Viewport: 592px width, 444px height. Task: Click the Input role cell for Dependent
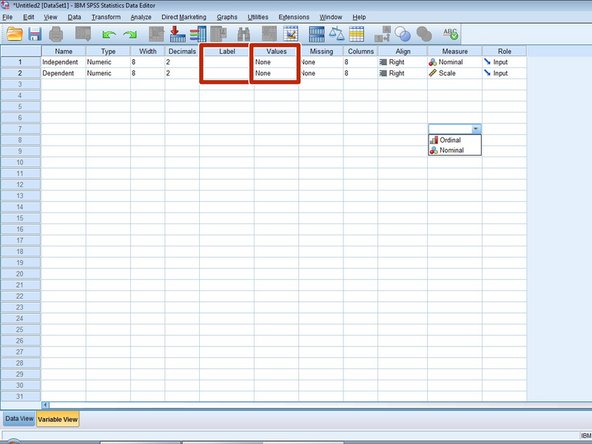(504, 73)
